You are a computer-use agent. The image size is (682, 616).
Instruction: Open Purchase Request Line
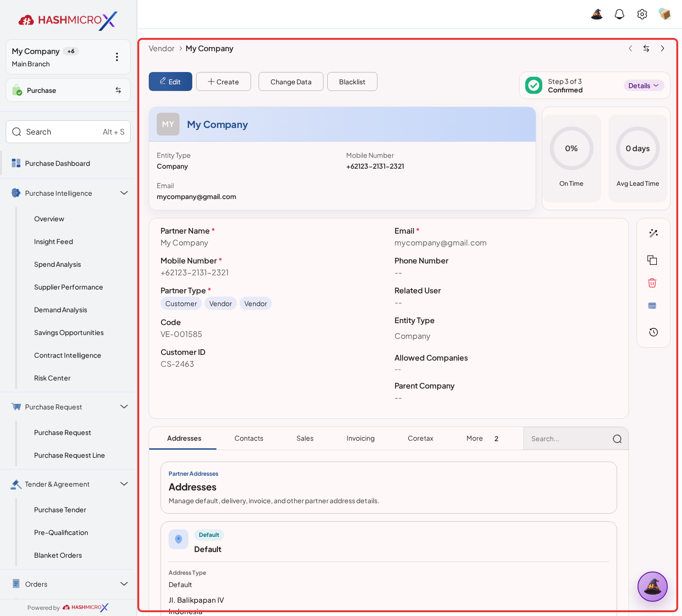[x=70, y=455]
